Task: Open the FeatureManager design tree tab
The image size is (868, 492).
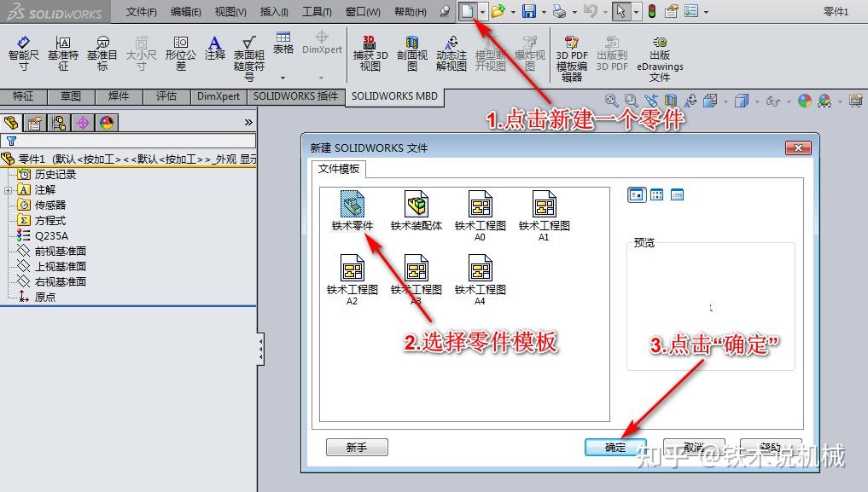Action: click(10, 123)
